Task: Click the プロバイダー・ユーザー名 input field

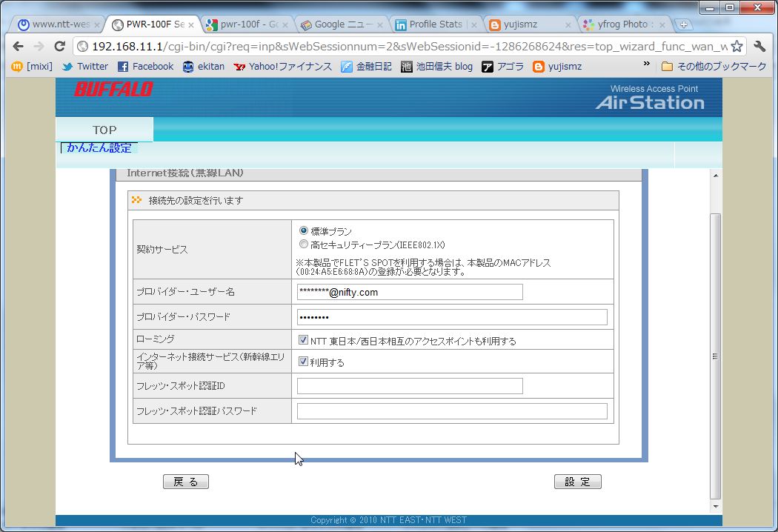Action: click(410, 292)
